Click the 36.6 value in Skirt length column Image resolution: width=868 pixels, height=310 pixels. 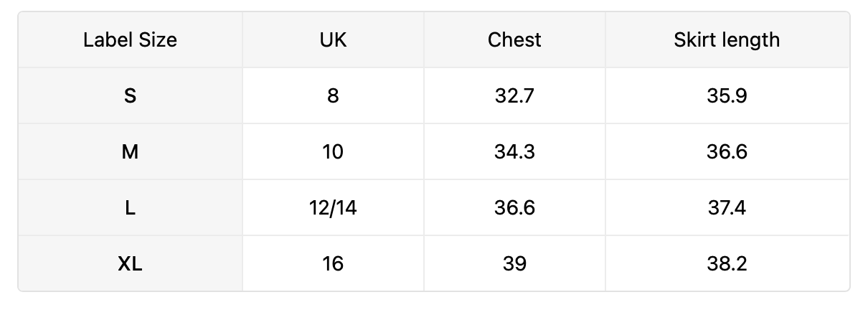[727, 151]
